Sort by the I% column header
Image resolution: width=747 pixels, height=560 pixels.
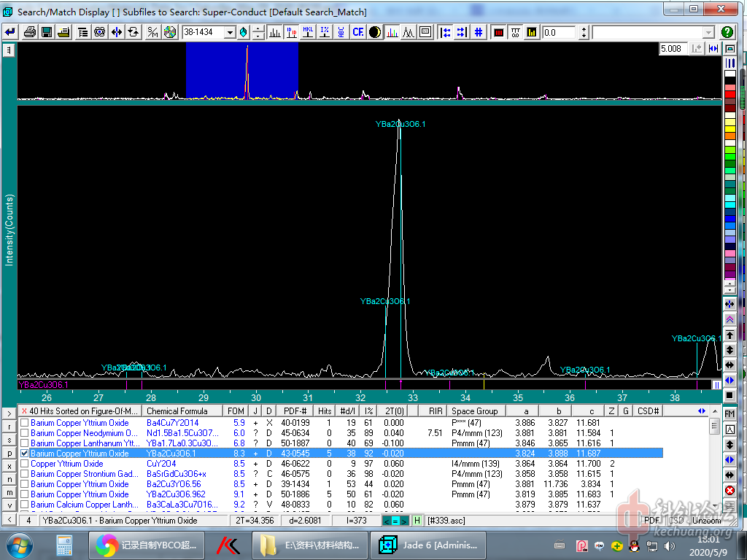point(368,411)
